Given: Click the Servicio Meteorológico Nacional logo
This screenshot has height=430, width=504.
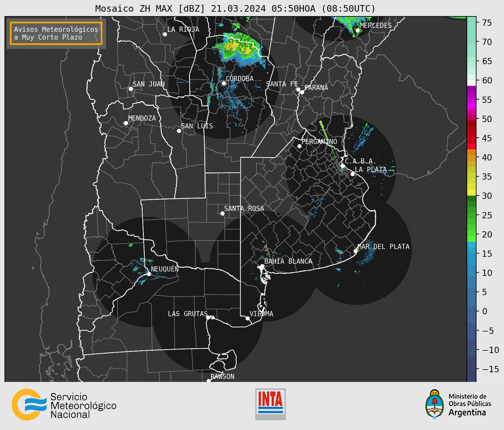Looking at the screenshot, I should coord(64,405).
